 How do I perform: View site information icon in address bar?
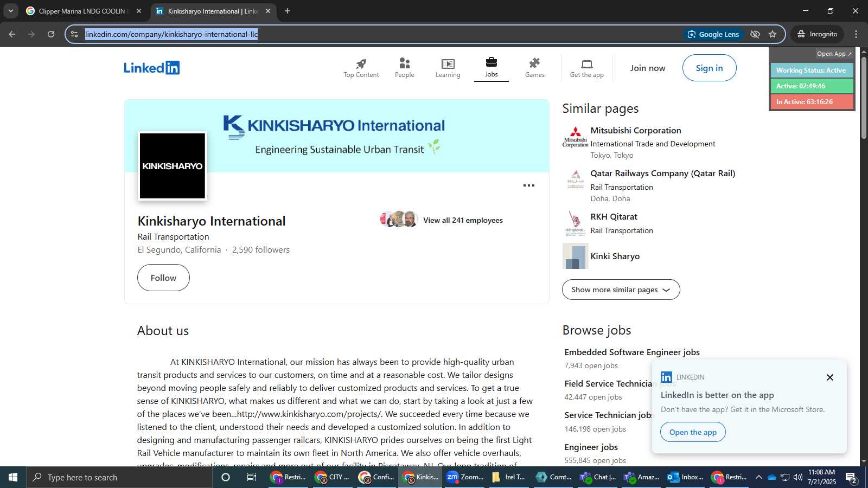(x=74, y=34)
